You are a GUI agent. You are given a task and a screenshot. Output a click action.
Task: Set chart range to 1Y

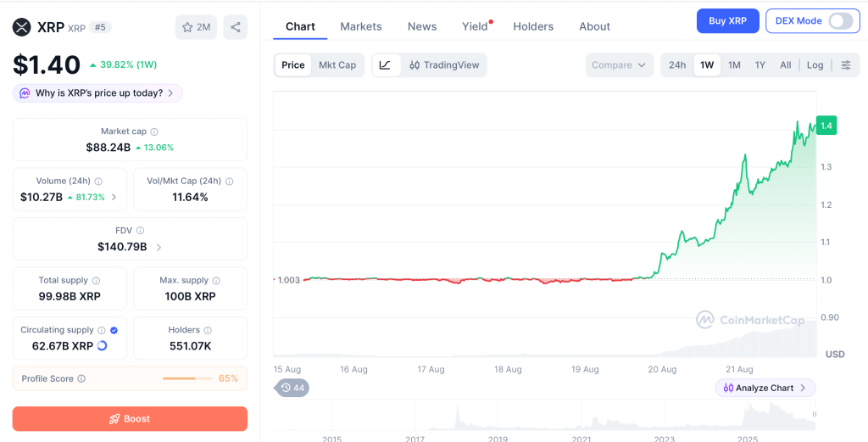click(760, 65)
